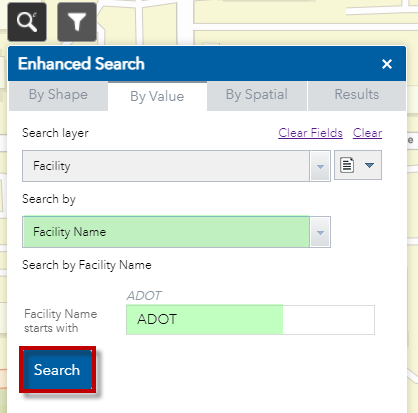Image resolution: width=418 pixels, height=413 pixels.
Task: Select the Facility search layer box
Action: click(166, 166)
